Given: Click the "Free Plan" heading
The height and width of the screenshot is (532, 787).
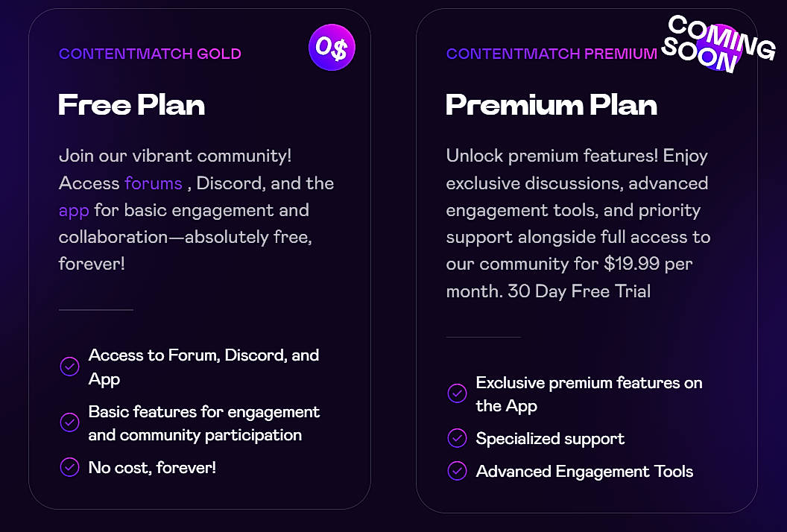Looking at the screenshot, I should 131,105.
